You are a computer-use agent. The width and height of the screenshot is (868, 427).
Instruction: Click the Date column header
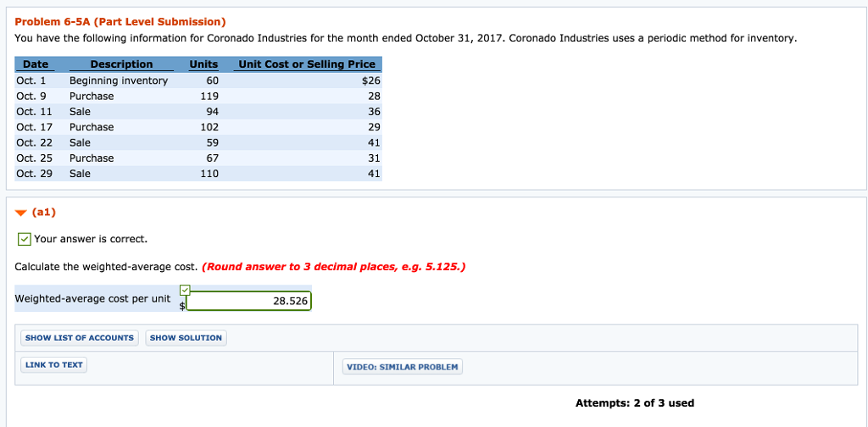pyautogui.click(x=36, y=64)
